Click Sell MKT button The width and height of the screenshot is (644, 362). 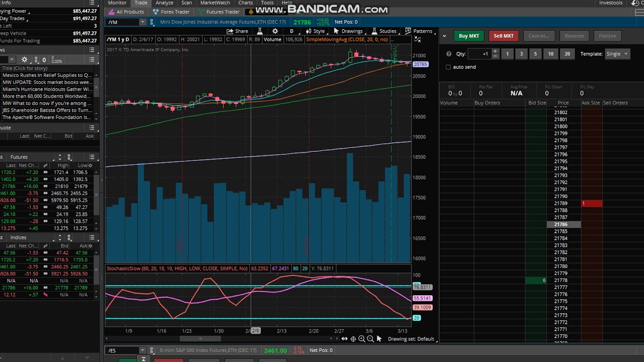tap(504, 36)
